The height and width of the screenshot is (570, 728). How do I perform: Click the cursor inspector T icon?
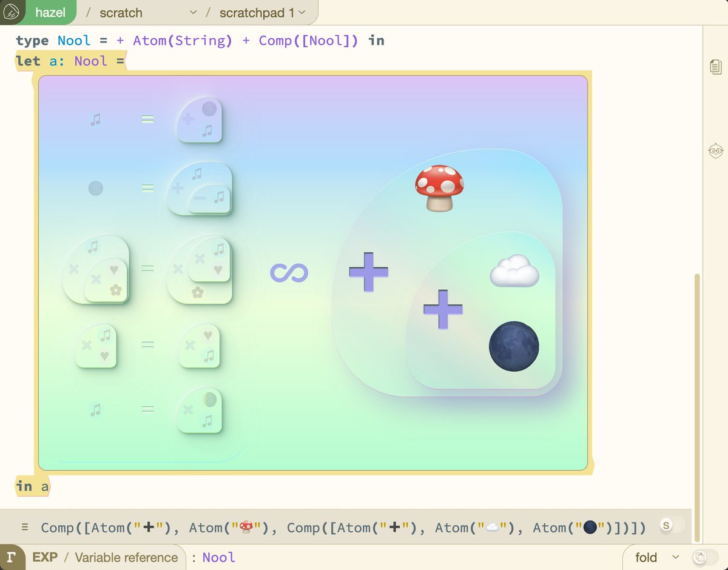(12, 557)
